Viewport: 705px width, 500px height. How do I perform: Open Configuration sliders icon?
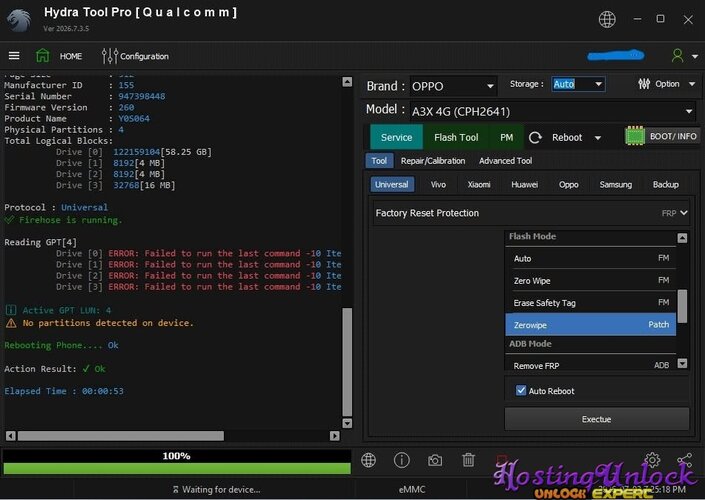pyautogui.click(x=110, y=56)
